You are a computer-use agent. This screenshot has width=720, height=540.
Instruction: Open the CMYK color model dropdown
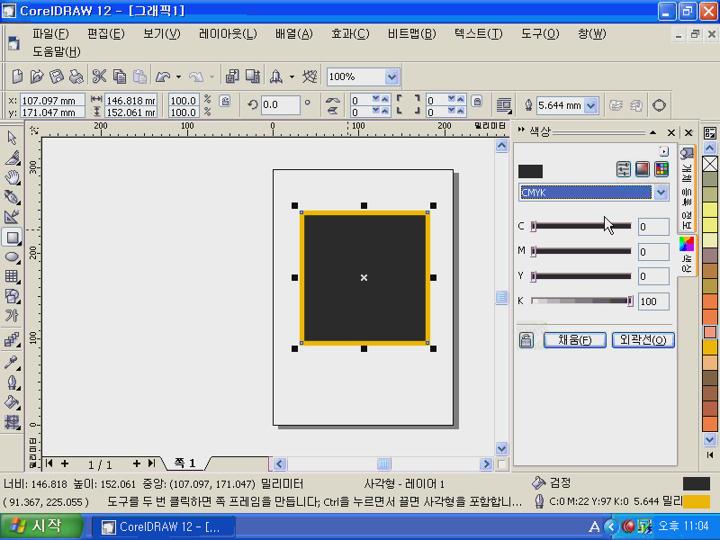660,192
